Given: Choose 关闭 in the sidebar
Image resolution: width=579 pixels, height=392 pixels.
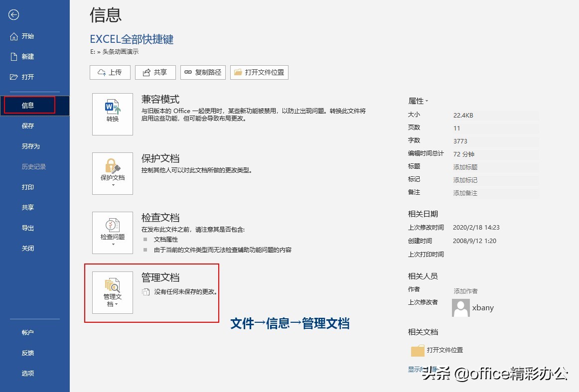Looking at the screenshot, I should [35, 249].
